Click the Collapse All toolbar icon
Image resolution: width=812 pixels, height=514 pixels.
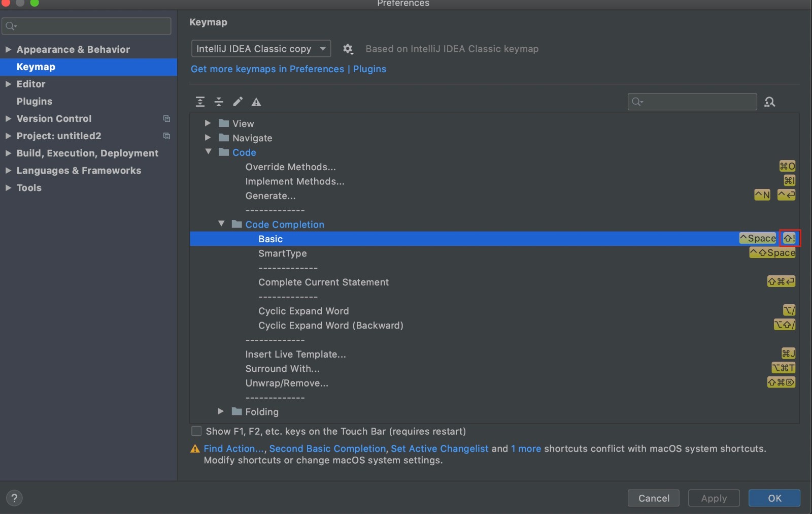[219, 102]
